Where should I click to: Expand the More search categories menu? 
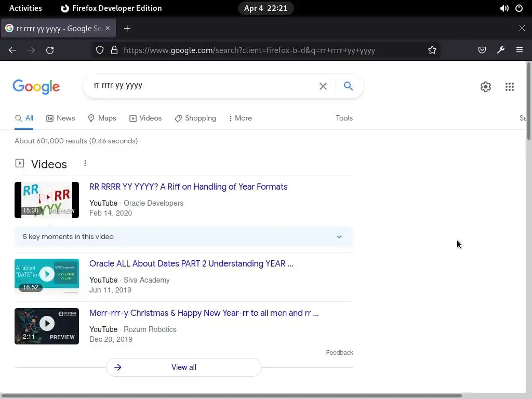(x=240, y=118)
